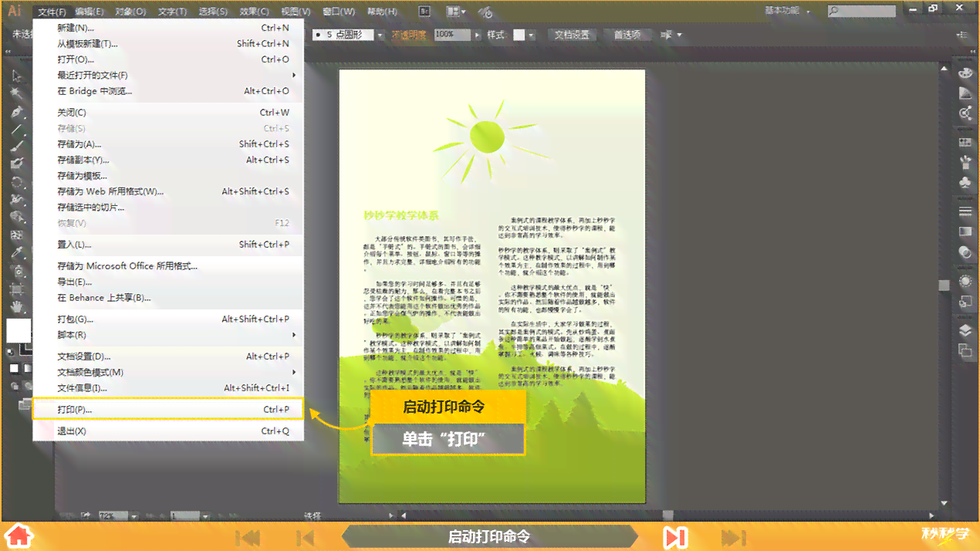
Task: Open the control bar panel menu icon
Action: (x=962, y=35)
